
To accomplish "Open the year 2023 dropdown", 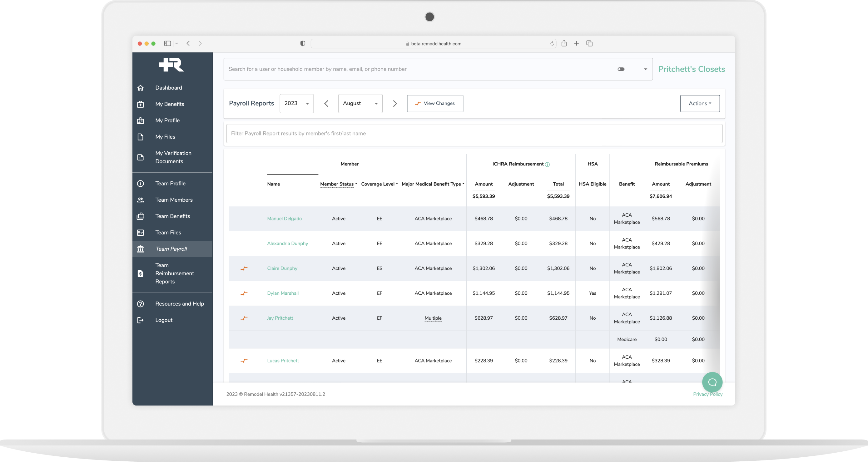I will click(x=296, y=103).
